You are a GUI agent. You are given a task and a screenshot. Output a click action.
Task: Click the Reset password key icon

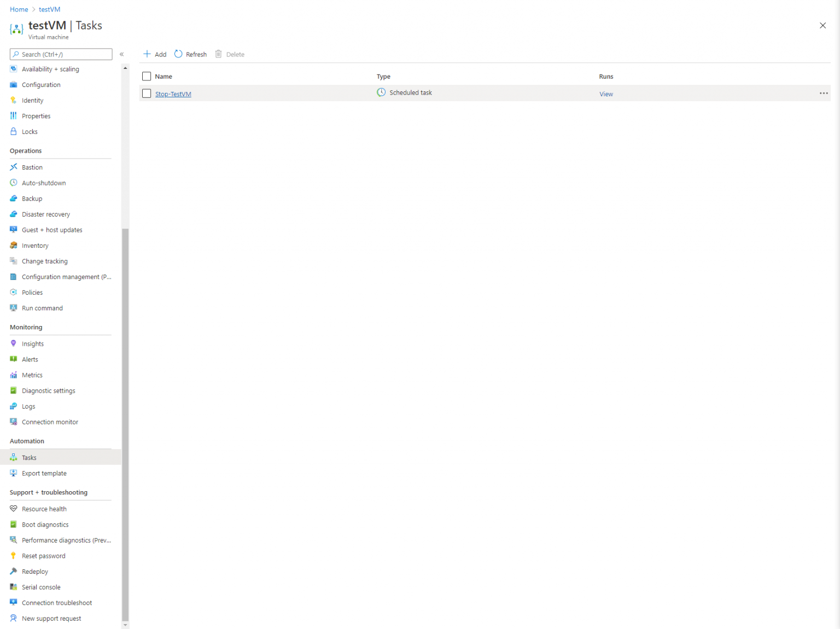pyautogui.click(x=14, y=556)
